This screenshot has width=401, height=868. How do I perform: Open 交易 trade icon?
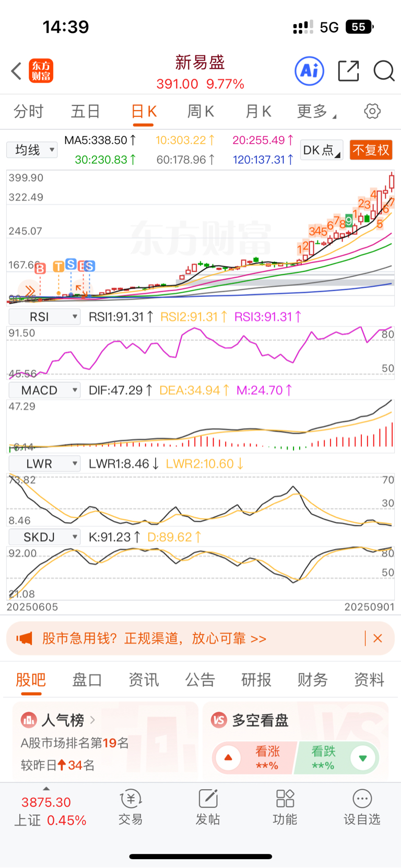tap(131, 799)
